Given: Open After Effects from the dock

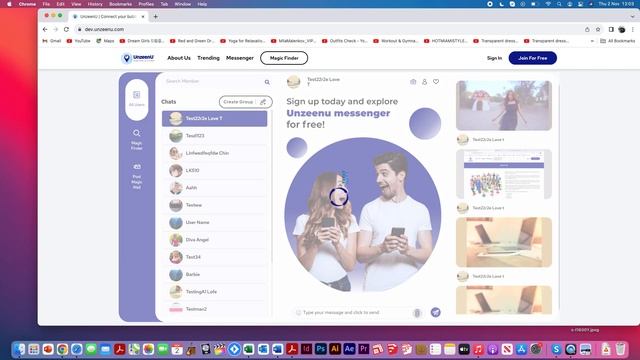Looking at the screenshot, I should point(349,349).
